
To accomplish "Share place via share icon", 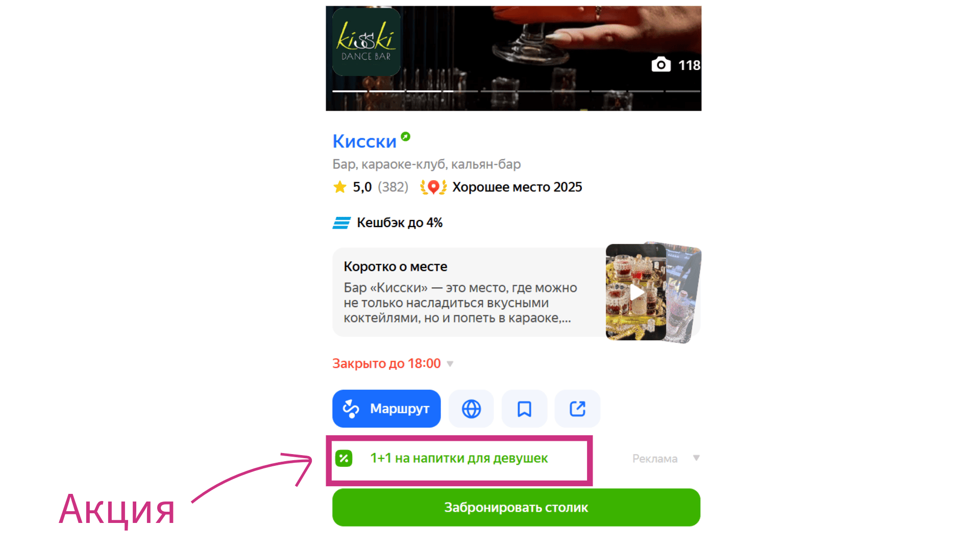I will (577, 409).
